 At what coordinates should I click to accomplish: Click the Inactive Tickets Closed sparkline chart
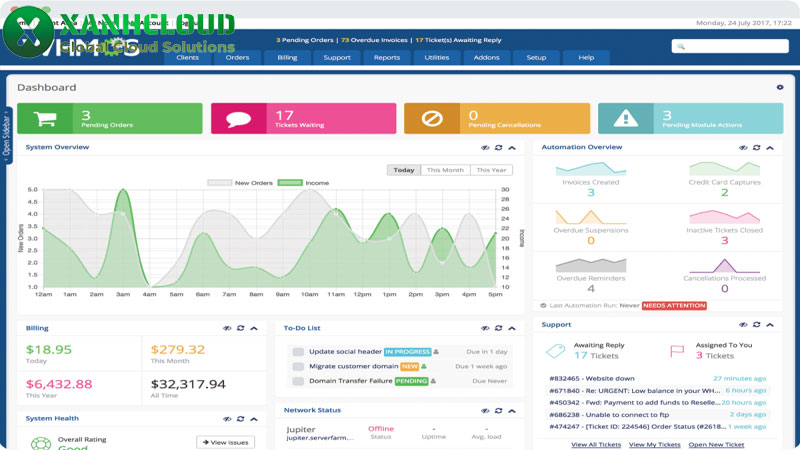(724, 217)
